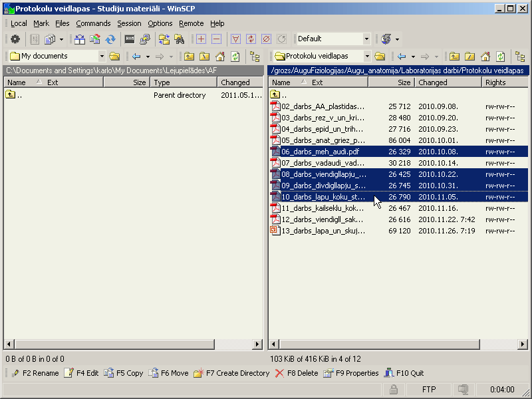Click the F9 Properties button

(351, 373)
